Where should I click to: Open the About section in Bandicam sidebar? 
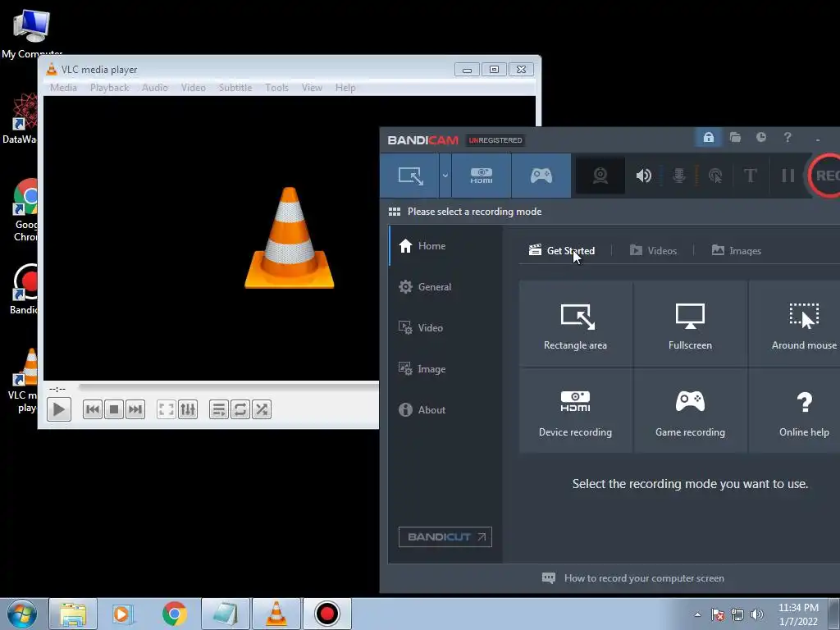click(445, 410)
